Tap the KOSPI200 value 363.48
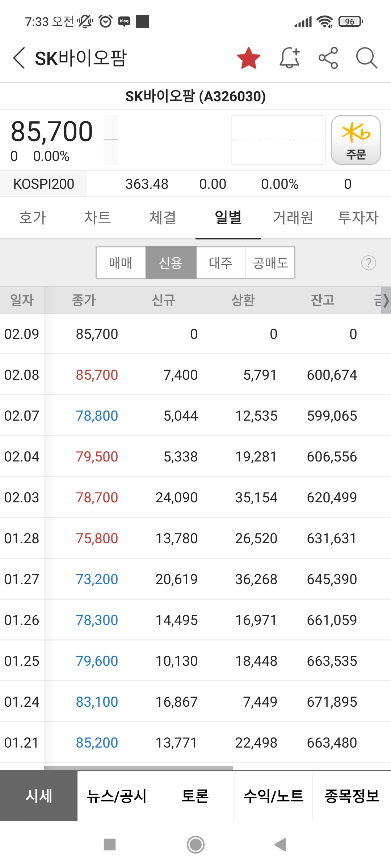 (147, 184)
